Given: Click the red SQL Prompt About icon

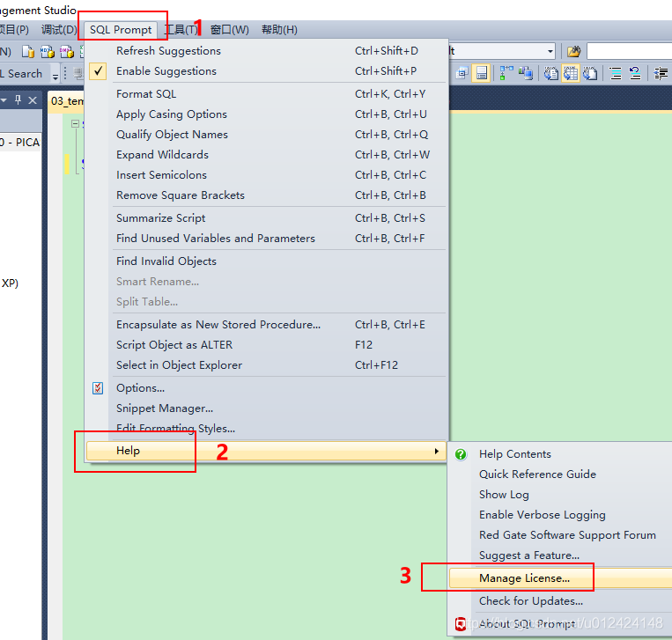Looking at the screenshot, I should [461, 623].
